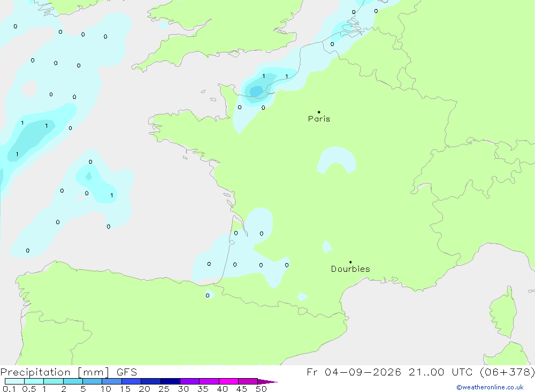The height and width of the screenshot is (392, 535).
Task: Click the Dourbies location label
Action: [350, 269]
